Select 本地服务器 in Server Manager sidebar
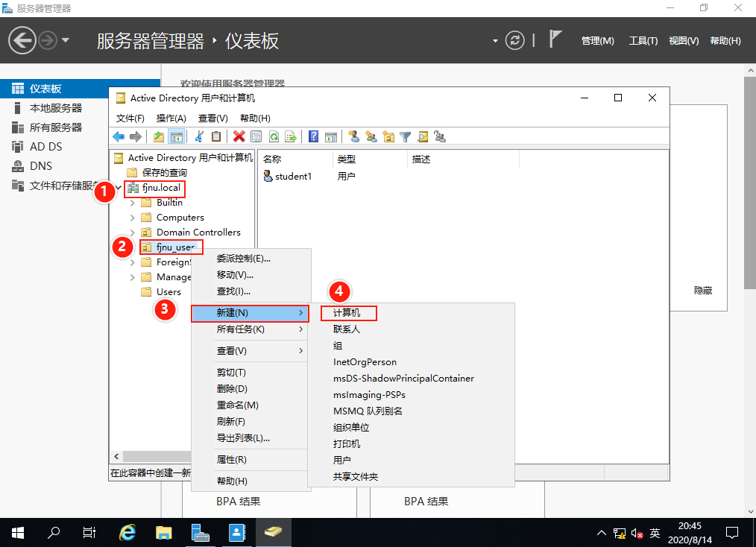This screenshot has height=547, width=756. pos(56,108)
